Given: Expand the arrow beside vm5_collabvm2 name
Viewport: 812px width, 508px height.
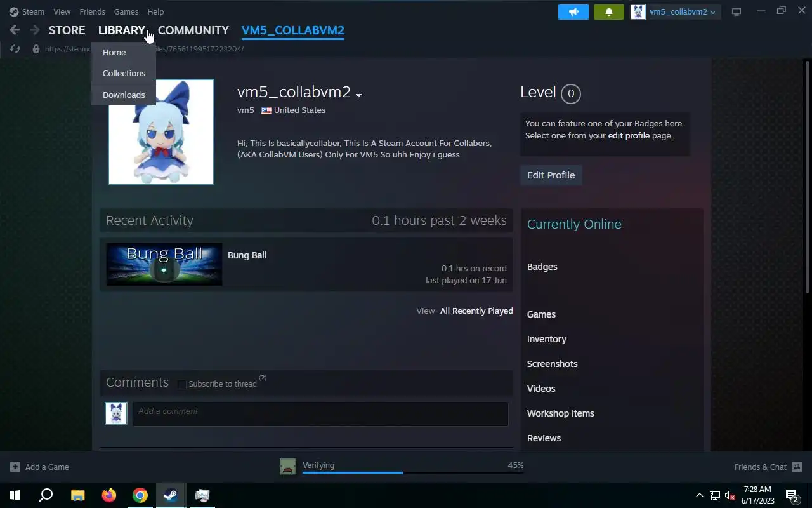Looking at the screenshot, I should 358,95.
